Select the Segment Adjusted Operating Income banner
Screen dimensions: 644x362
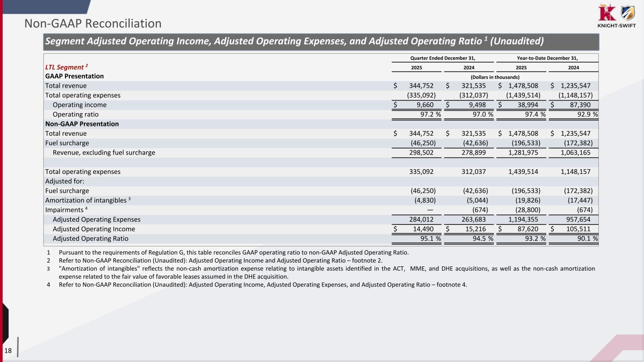tap(294, 41)
